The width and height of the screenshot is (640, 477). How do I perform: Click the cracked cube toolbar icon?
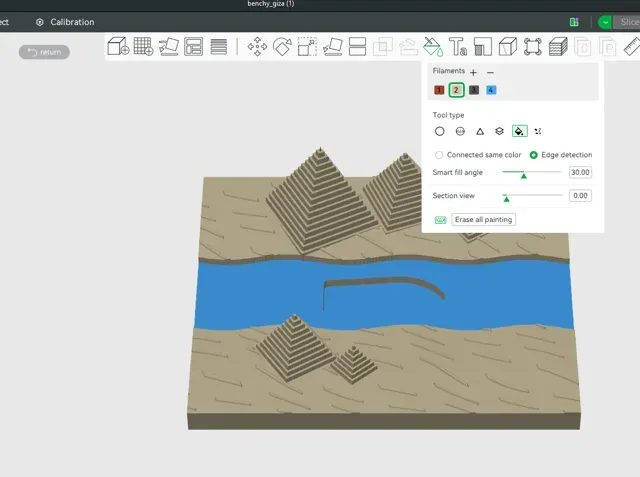[508, 47]
